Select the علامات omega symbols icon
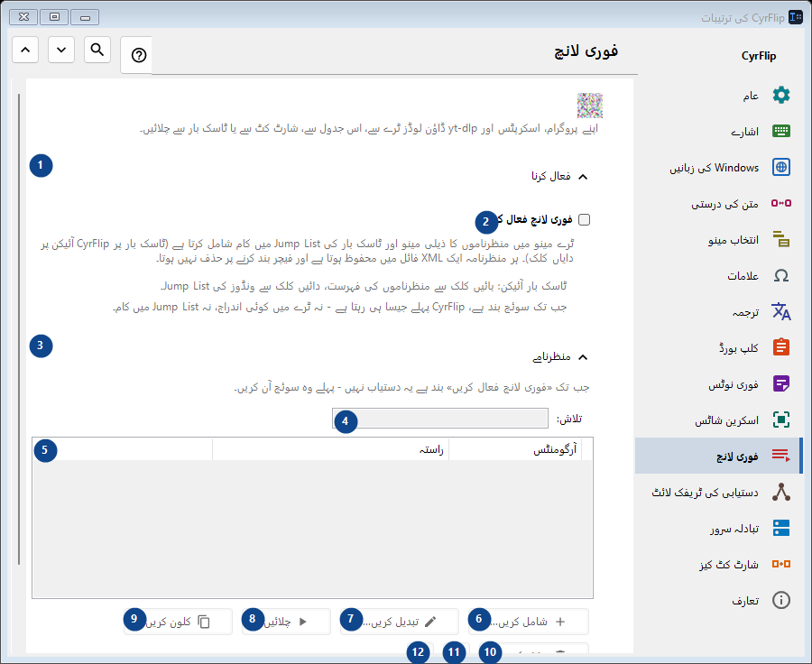 (x=781, y=275)
